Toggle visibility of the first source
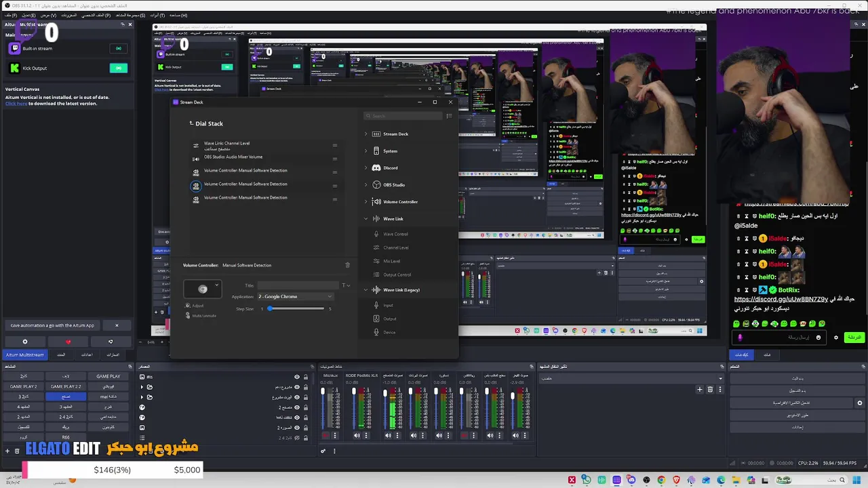This screenshot has width=868, height=488. tap(296, 377)
